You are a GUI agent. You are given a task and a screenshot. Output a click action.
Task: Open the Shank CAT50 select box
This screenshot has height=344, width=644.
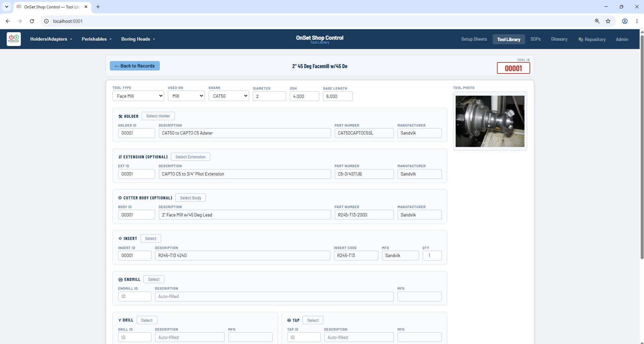[229, 96]
